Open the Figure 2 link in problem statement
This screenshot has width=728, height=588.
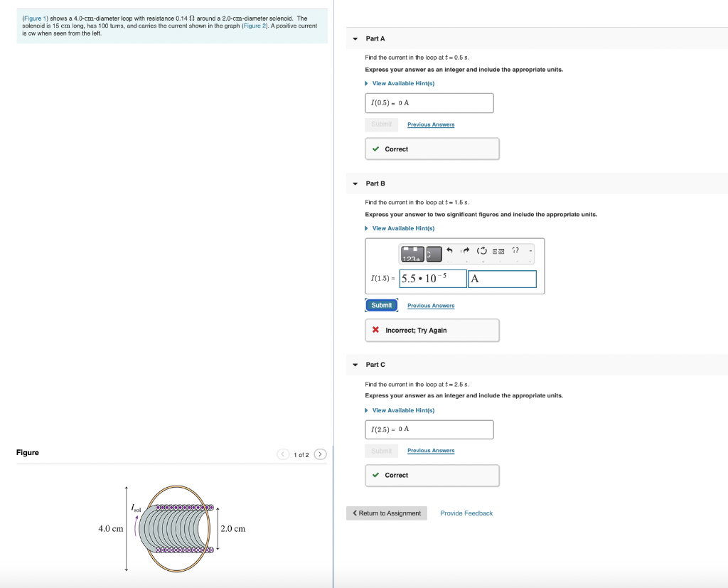click(255, 26)
